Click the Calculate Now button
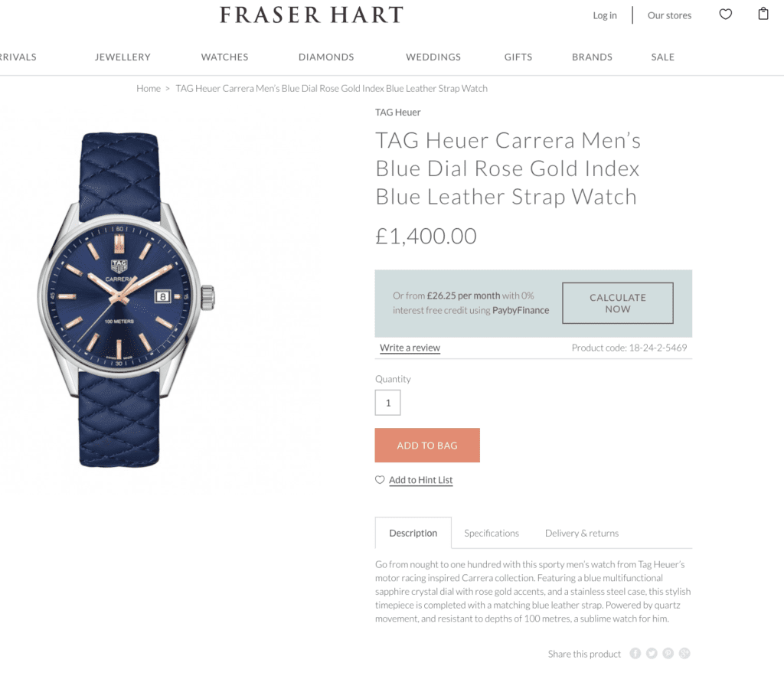 coord(618,303)
